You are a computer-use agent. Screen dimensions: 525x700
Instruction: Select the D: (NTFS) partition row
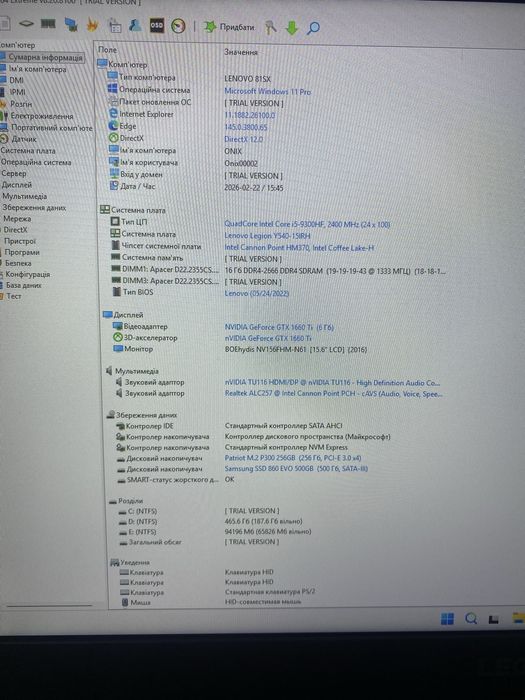(210, 521)
